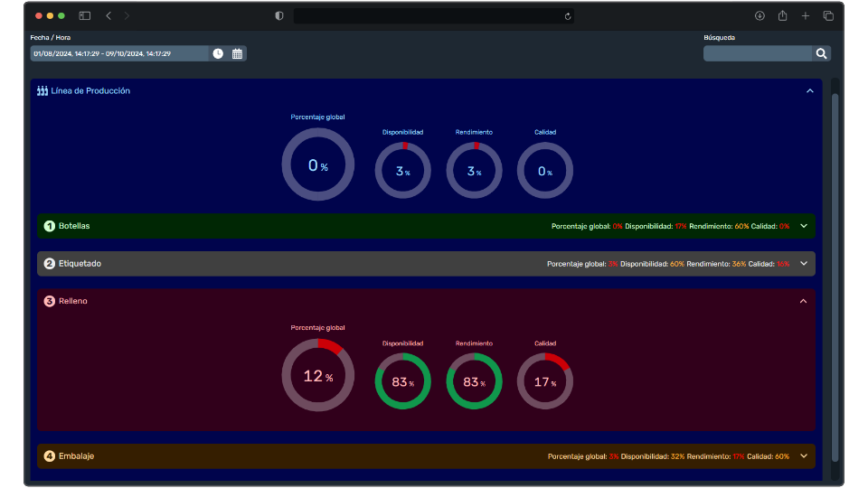Expand the Etiquetado section chevron
Image resolution: width=868 pixels, height=488 pixels.
click(803, 264)
